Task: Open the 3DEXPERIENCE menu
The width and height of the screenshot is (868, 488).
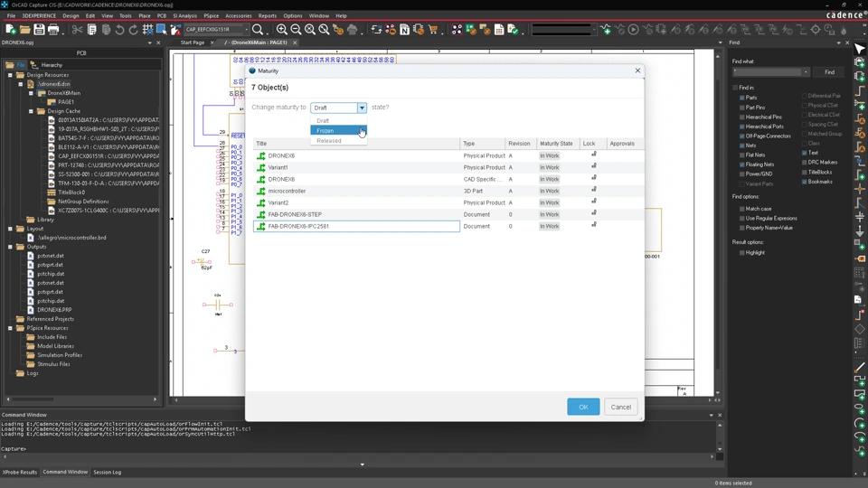Action: click(x=39, y=16)
